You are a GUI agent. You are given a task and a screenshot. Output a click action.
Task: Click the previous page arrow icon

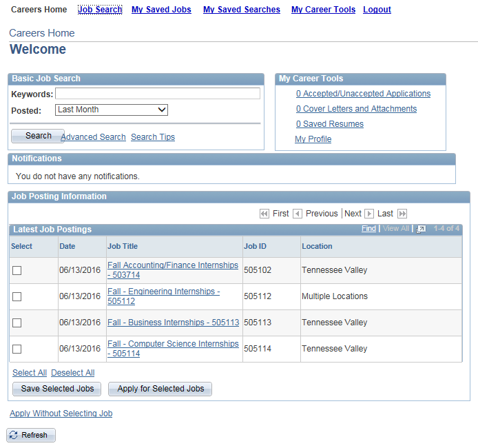298,214
